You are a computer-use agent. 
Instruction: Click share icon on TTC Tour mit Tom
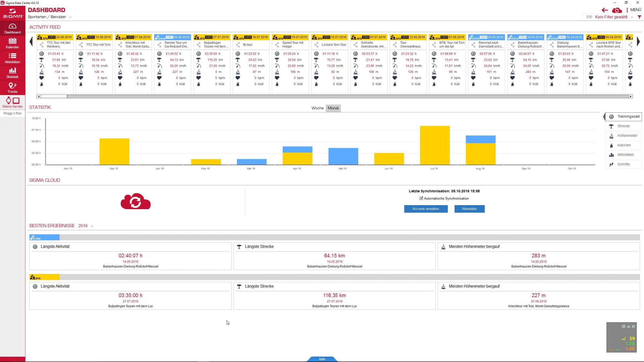click(x=81, y=45)
